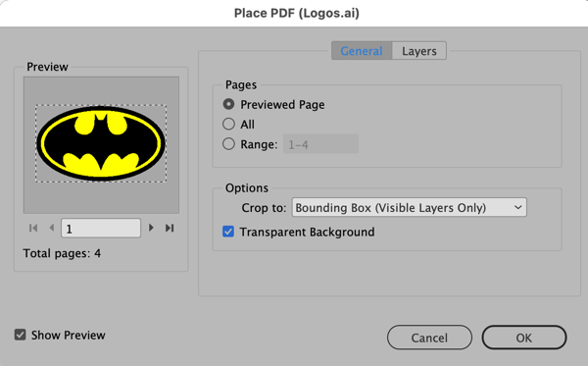
Task: Click the Total pages: 4 text
Action: pos(62,253)
